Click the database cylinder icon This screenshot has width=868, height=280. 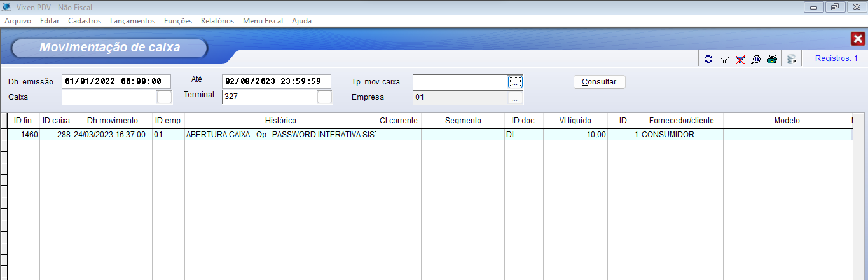(x=791, y=60)
